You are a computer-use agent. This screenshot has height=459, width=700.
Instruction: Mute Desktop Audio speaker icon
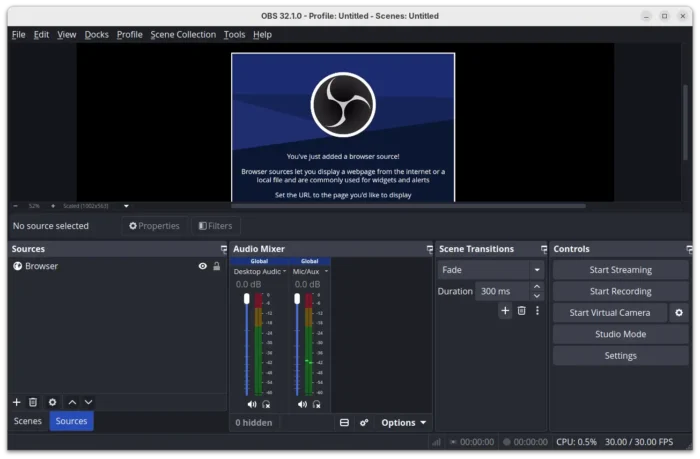coord(252,404)
